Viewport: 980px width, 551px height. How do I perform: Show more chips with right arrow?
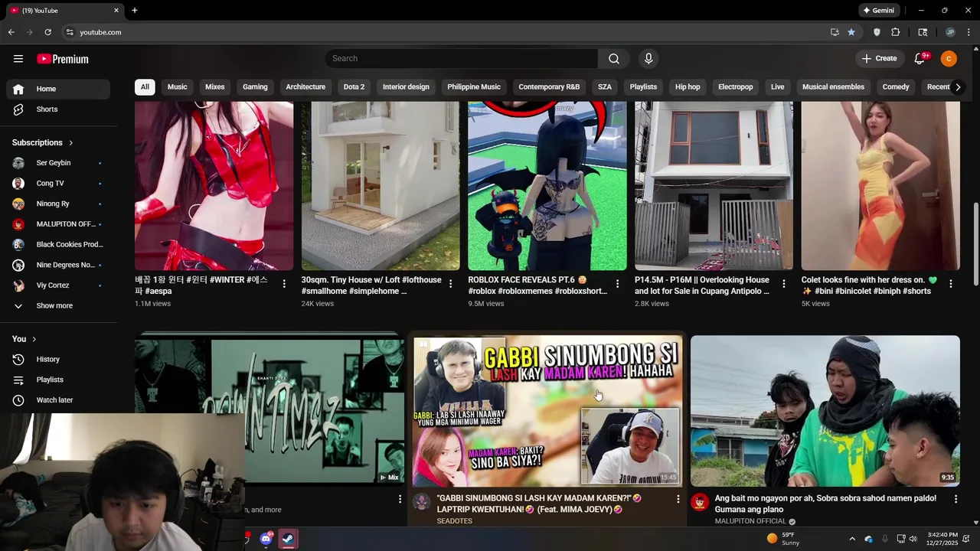(957, 87)
